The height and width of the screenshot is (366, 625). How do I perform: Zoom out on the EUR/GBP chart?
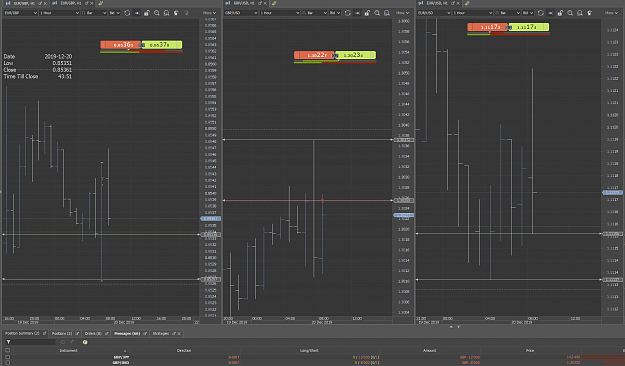(x=166, y=13)
